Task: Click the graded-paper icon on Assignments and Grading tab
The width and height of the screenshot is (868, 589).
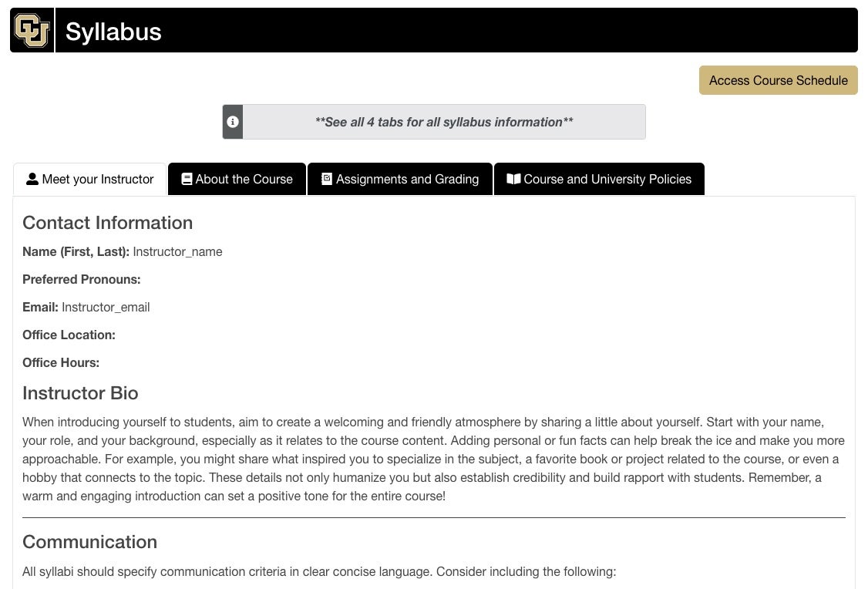Action: click(325, 179)
